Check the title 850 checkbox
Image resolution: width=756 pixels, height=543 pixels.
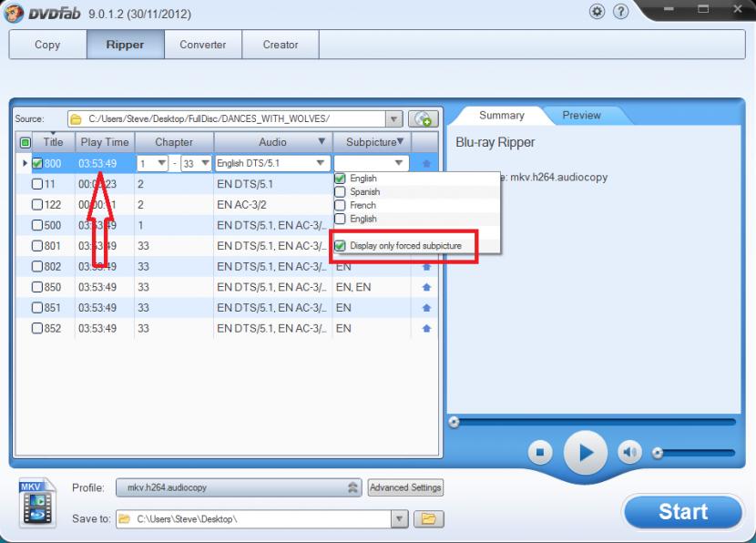click(x=37, y=287)
